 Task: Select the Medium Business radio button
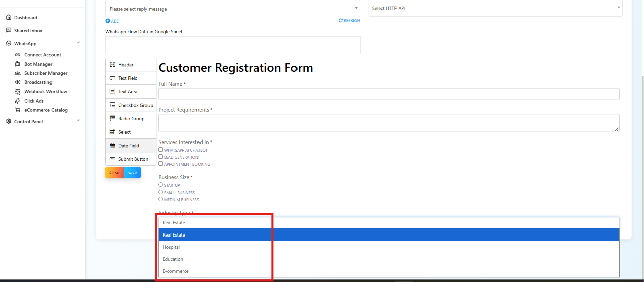(161, 199)
